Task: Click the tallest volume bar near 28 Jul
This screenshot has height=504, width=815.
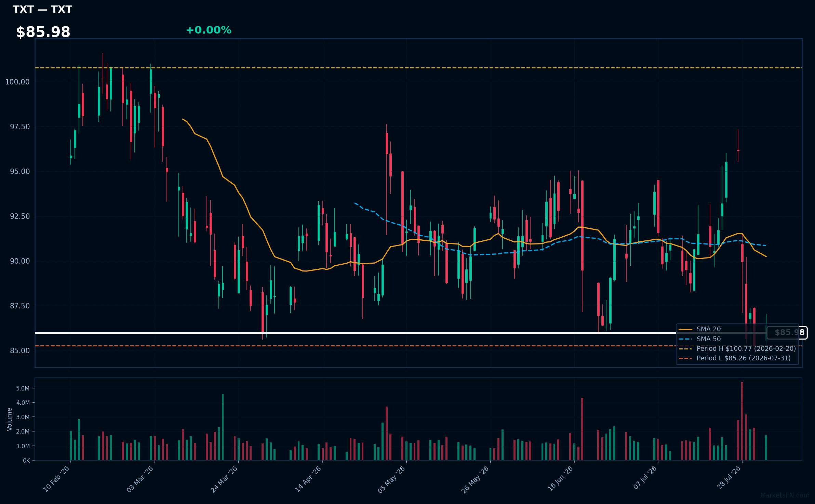Action: coord(742,421)
